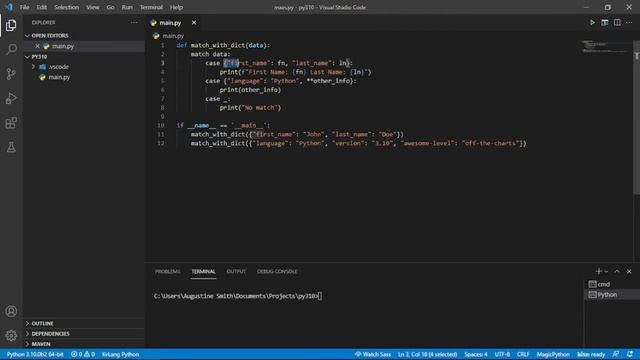Click the Kvlang Python status item
Image resolution: width=640 pixels, height=360 pixels.
click(x=120, y=354)
